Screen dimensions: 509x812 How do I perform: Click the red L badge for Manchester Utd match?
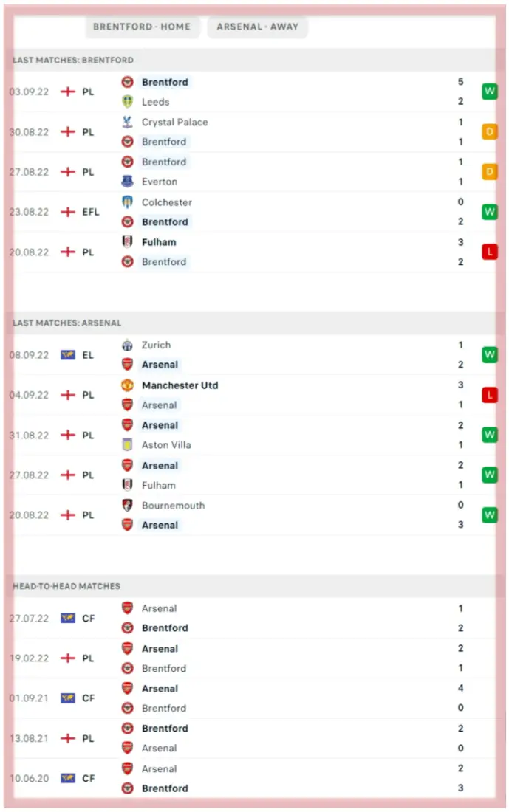pyautogui.click(x=489, y=396)
